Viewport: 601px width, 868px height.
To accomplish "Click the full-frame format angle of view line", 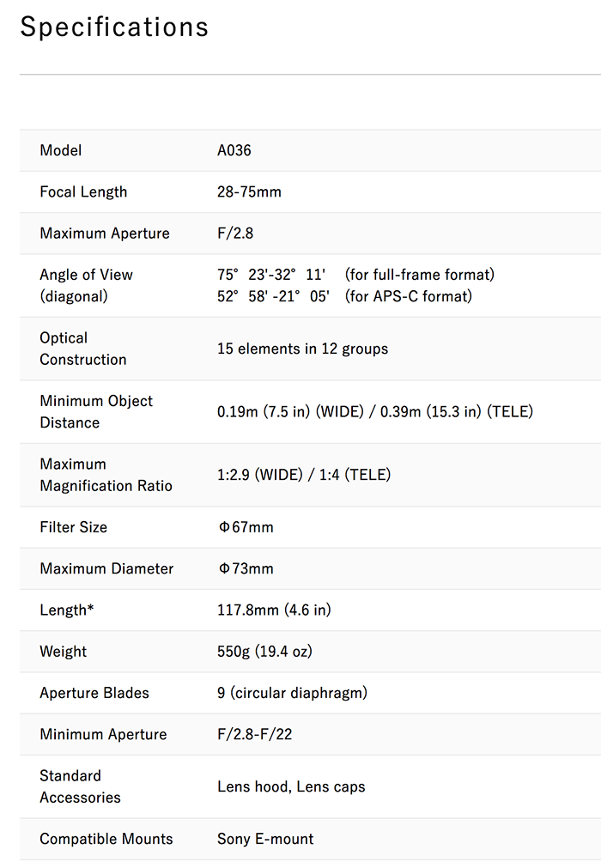I will tap(355, 275).
